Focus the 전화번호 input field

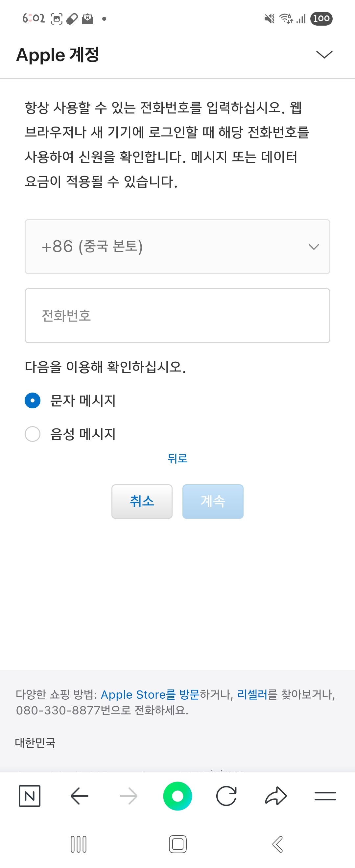177,316
